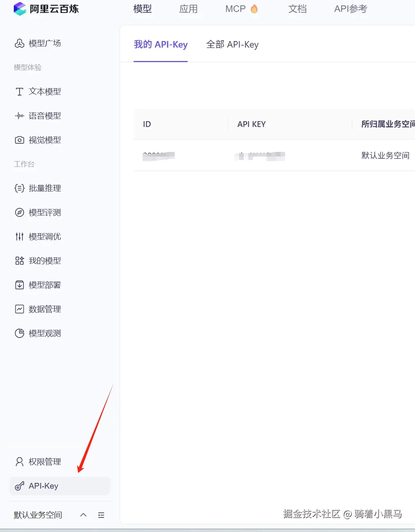Go to 我的模型 label in sidebar
Image resolution: width=415 pixels, height=532 pixels.
45,261
